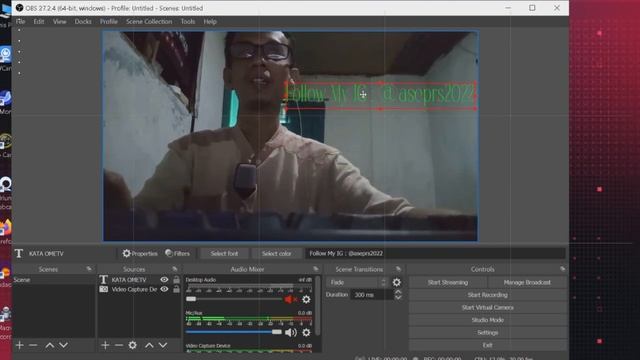Screen dimensions: 640x360
Task: Open the Tools menu
Action: 188,21
